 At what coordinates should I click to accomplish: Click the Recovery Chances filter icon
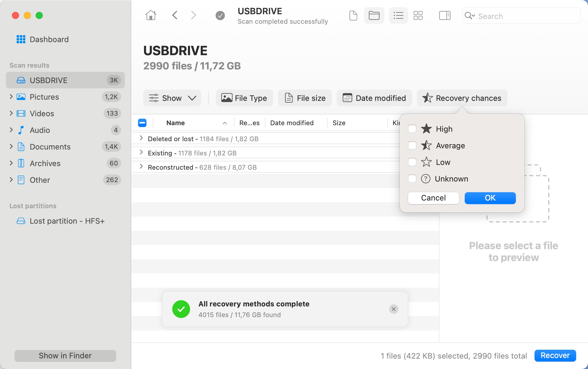point(427,98)
